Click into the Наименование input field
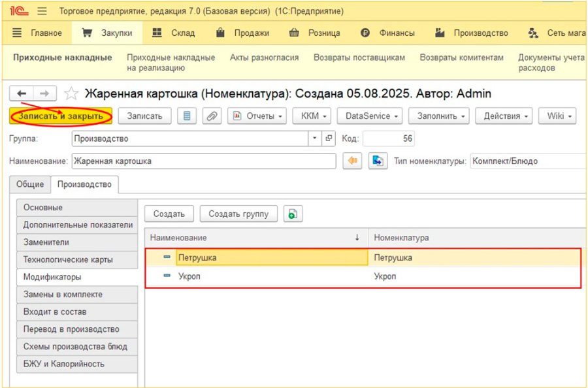588x388 pixels. [204, 161]
